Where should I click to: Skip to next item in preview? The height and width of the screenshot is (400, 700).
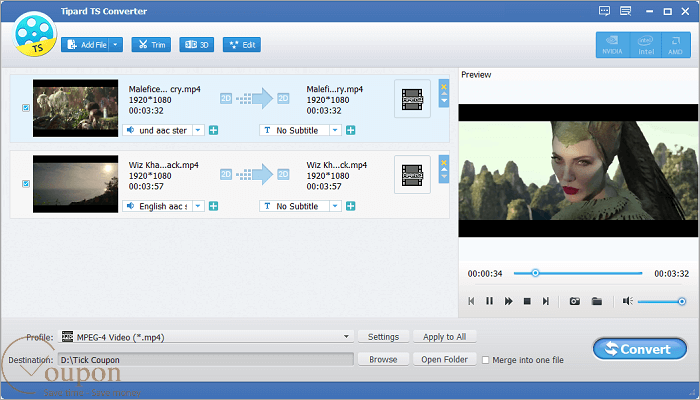point(546,301)
